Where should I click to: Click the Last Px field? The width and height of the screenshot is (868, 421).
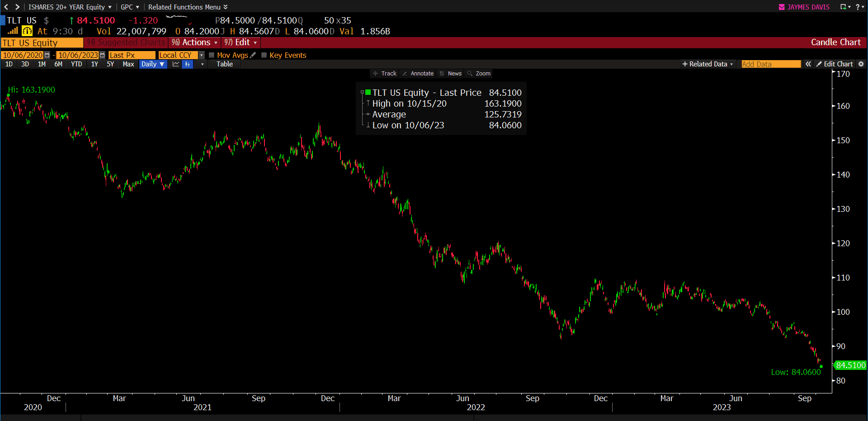click(132, 55)
